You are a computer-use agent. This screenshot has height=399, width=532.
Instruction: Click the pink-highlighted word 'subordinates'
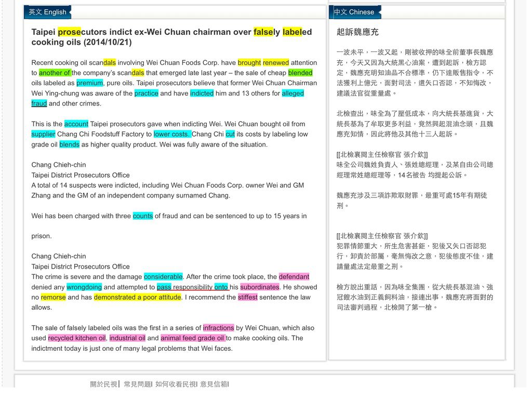coord(260,287)
